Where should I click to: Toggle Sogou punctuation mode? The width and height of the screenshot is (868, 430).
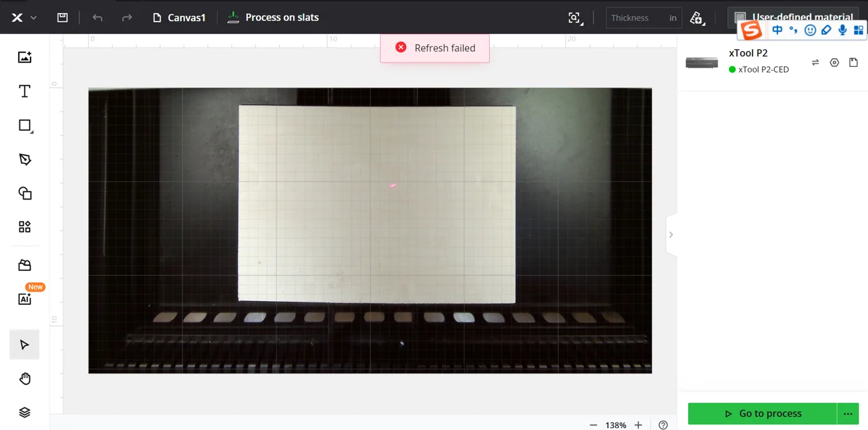[x=794, y=30]
